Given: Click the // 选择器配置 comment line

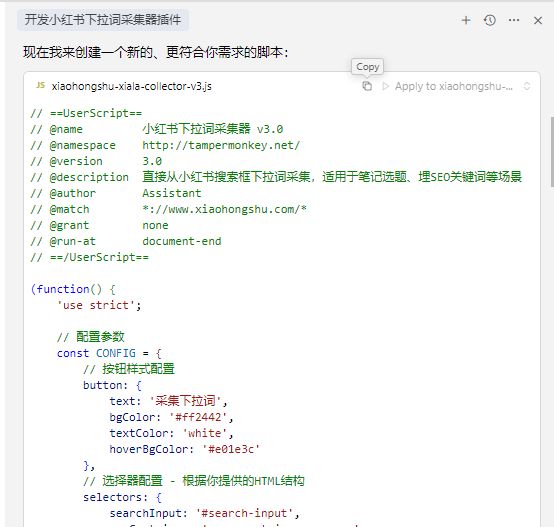Looking at the screenshot, I should (x=194, y=481).
